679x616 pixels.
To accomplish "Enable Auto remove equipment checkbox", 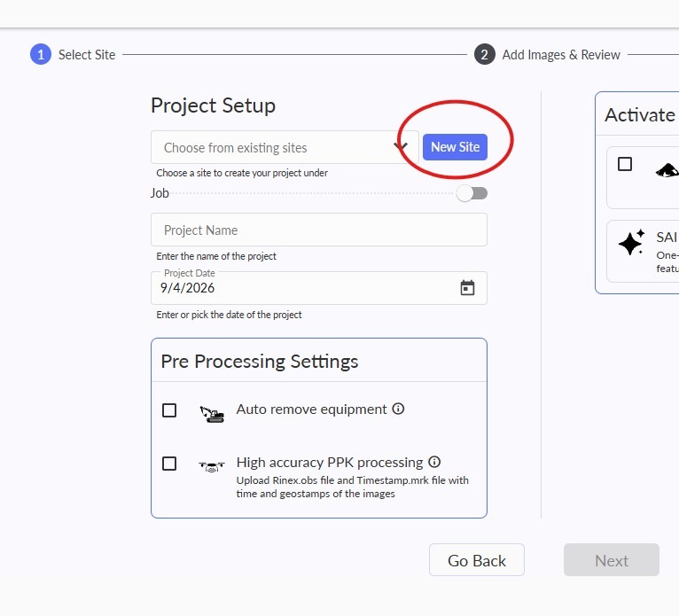I will [169, 410].
